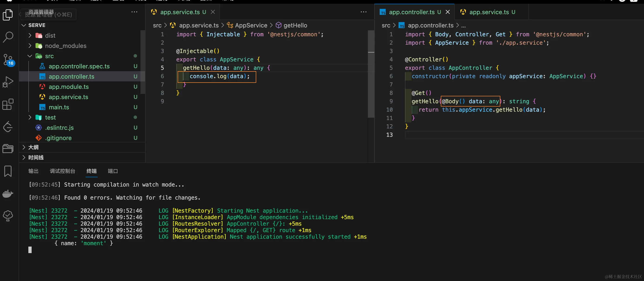This screenshot has width=644, height=281.
Task: Open the Search view icon
Action: 8,37
